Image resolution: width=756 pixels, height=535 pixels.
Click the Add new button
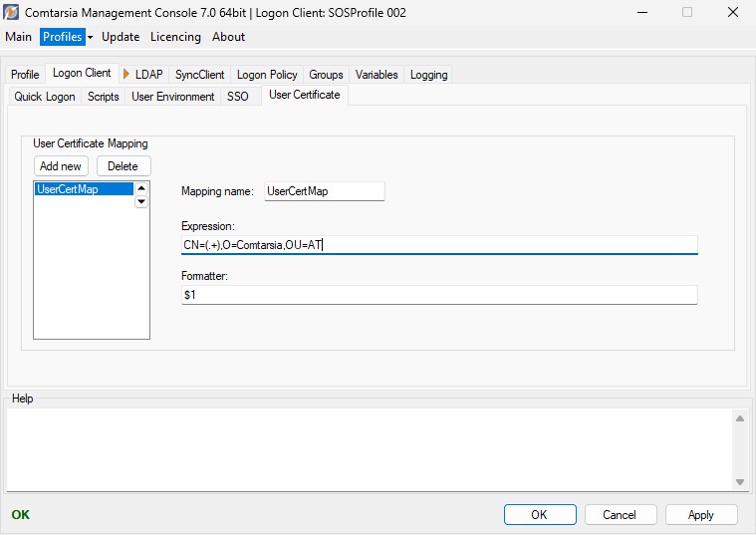pyautogui.click(x=61, y=166)
